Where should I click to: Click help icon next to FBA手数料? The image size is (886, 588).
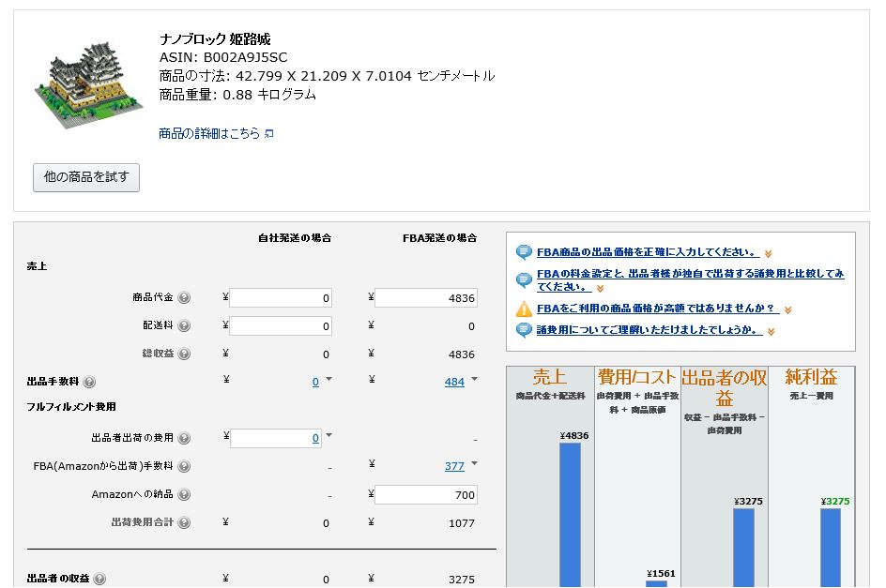184,467
